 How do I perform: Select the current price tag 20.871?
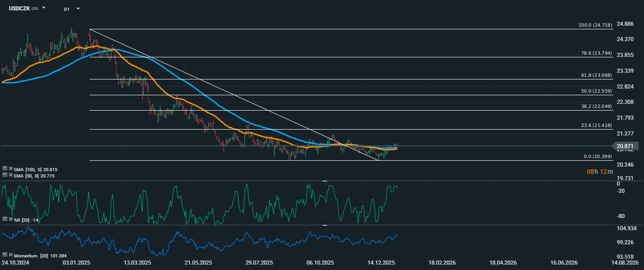(626, 146)
